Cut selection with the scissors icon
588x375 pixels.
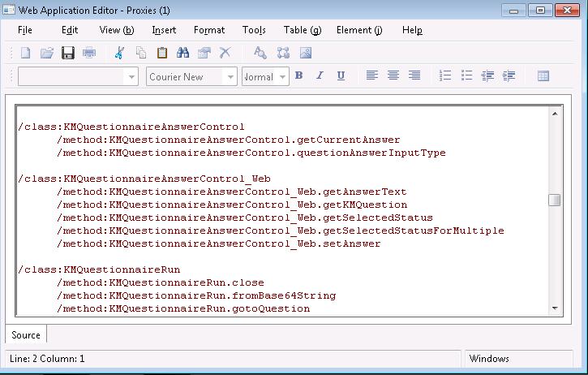(119, 53)
